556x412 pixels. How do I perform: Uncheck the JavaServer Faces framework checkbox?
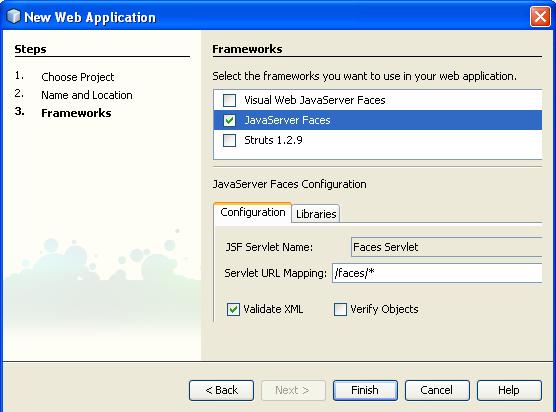click(x=229, y=120)
